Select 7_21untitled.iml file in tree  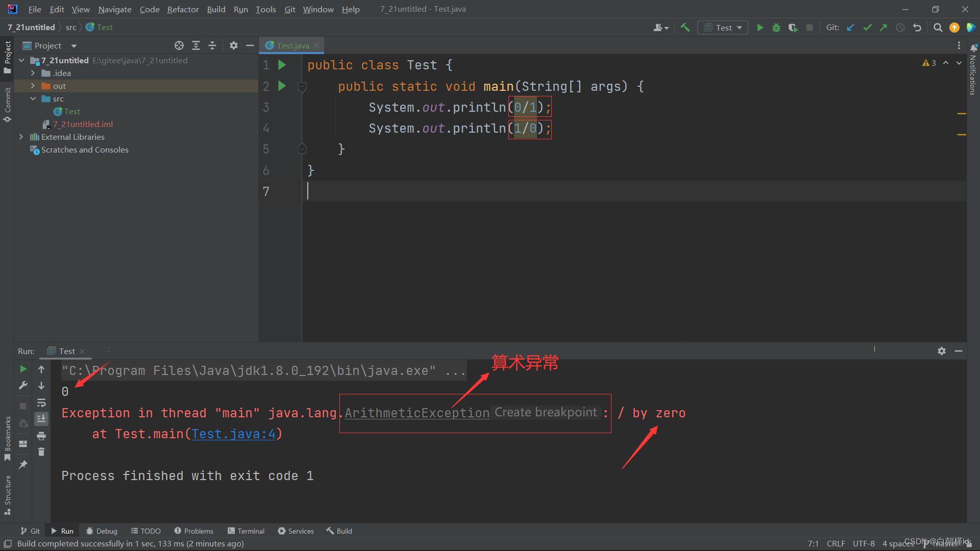point(78,124)
